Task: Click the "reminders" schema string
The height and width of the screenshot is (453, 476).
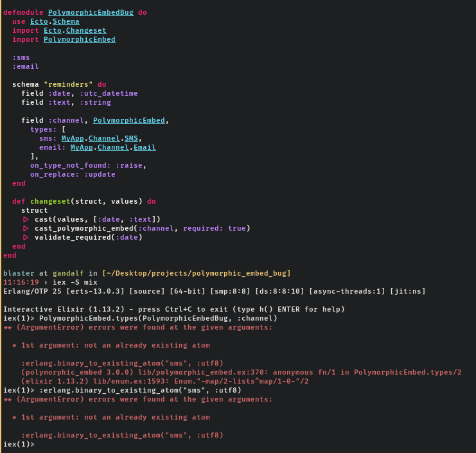Action: point(68,84)
